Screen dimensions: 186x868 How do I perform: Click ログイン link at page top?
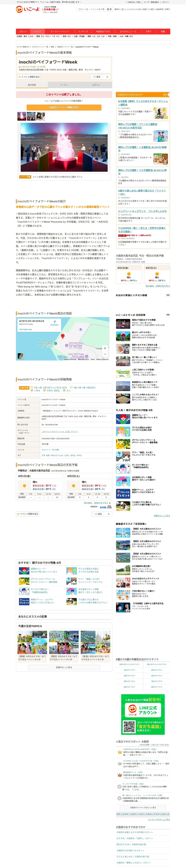[x=165, y=2]
